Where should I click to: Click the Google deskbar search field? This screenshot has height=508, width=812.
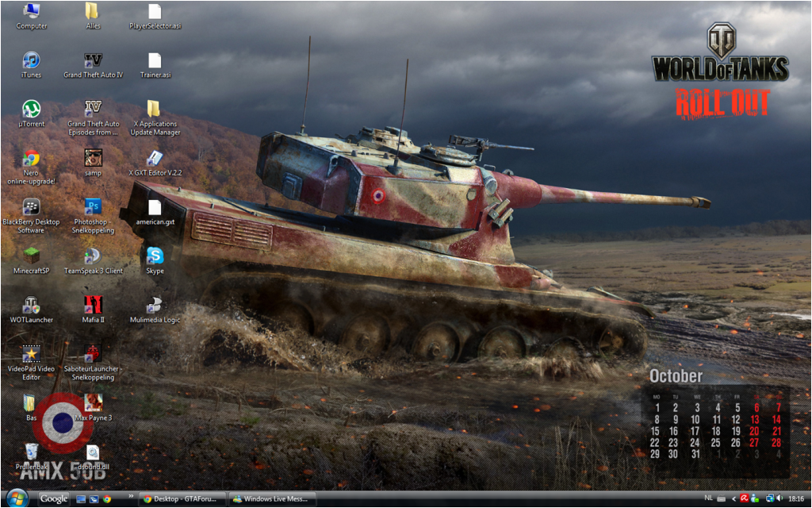pos(54,498)
